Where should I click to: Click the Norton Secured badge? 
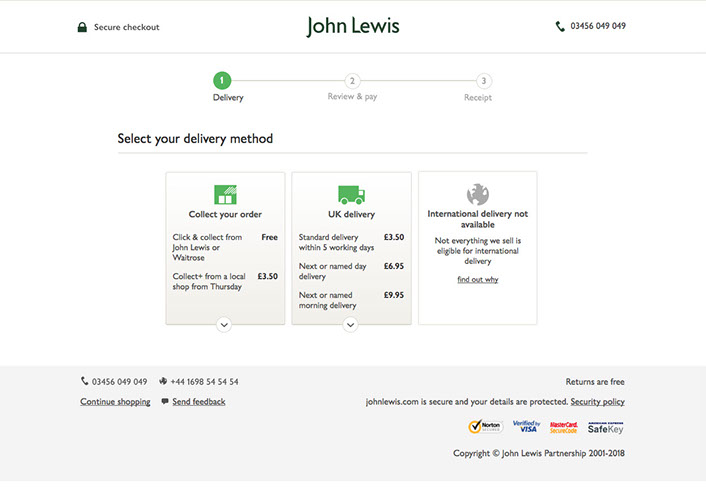(486, 427)
